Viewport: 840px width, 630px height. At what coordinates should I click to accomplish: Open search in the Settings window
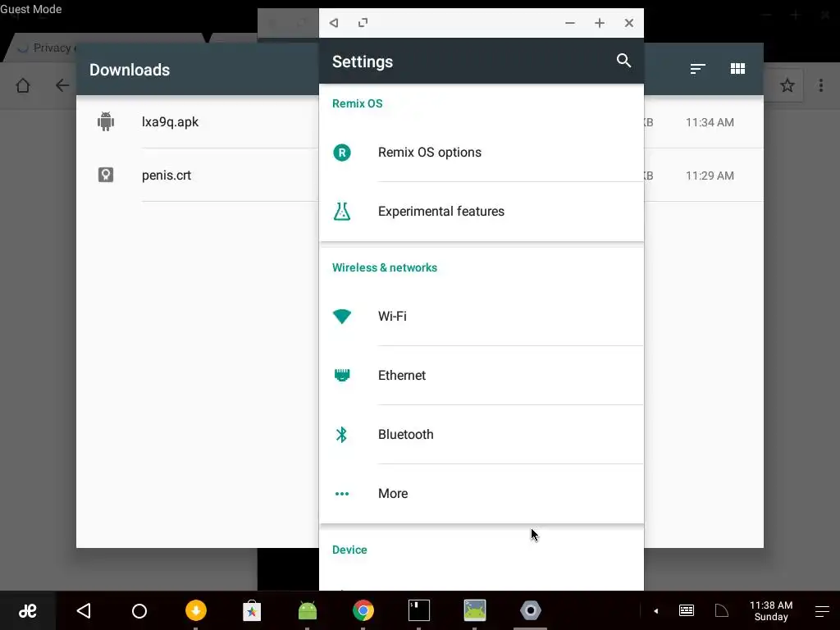(x=623, y=61)
